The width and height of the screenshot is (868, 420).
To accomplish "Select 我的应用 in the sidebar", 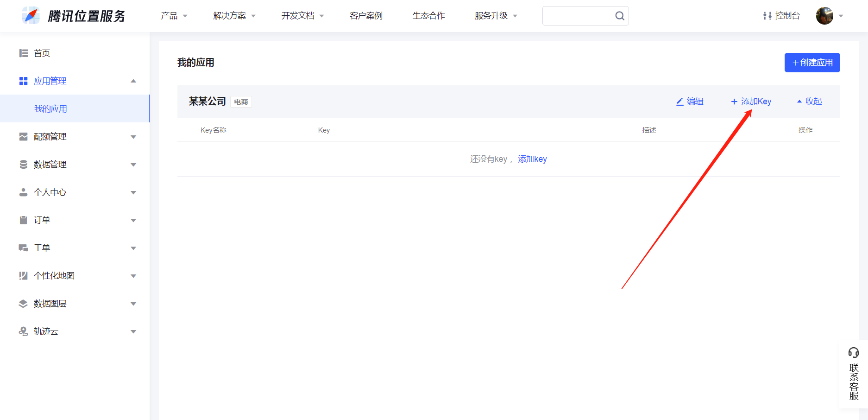I will pos(51,109).
